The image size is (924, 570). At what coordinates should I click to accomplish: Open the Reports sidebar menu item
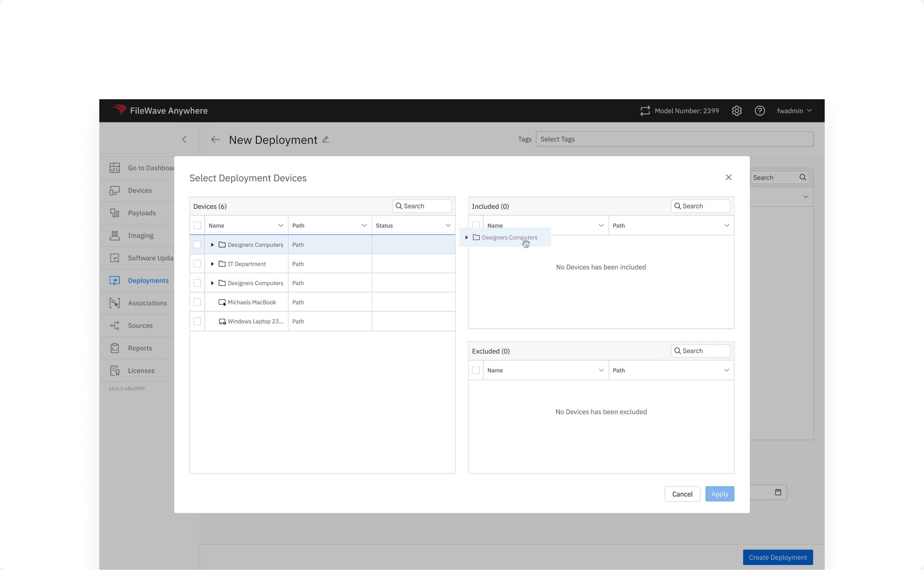point(140,348)
